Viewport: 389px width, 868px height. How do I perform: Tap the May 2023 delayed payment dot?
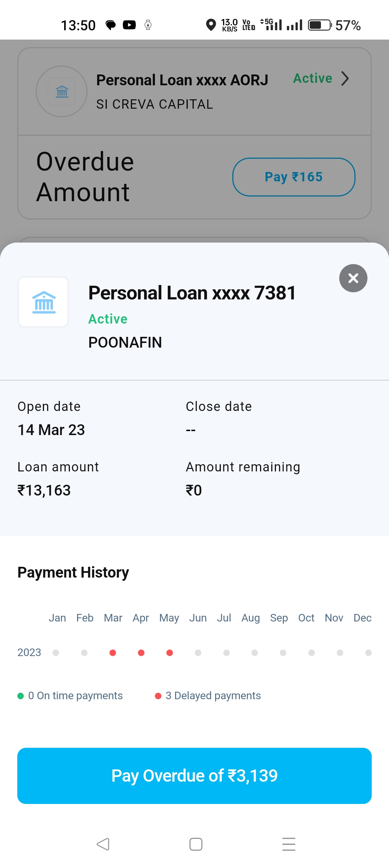[170, 653]
